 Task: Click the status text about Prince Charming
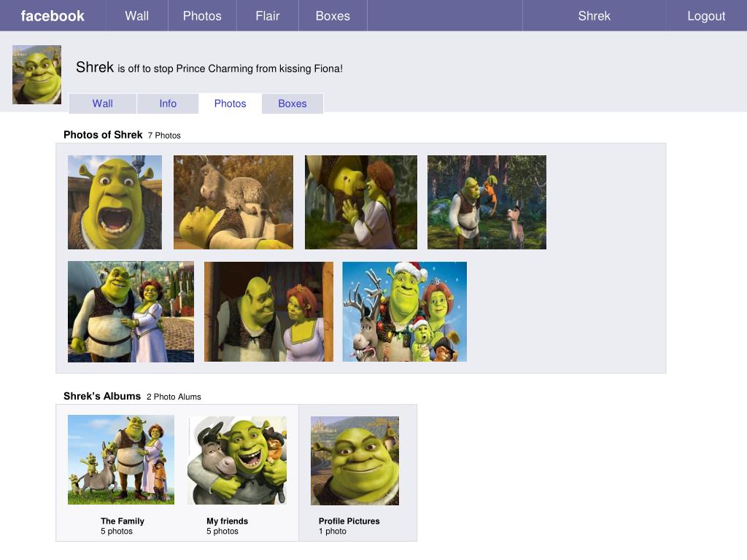coord(230,69)
